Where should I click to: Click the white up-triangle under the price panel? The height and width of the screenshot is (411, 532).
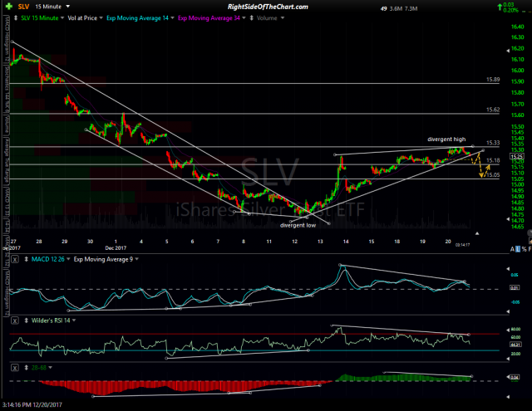tap(477, 233)
